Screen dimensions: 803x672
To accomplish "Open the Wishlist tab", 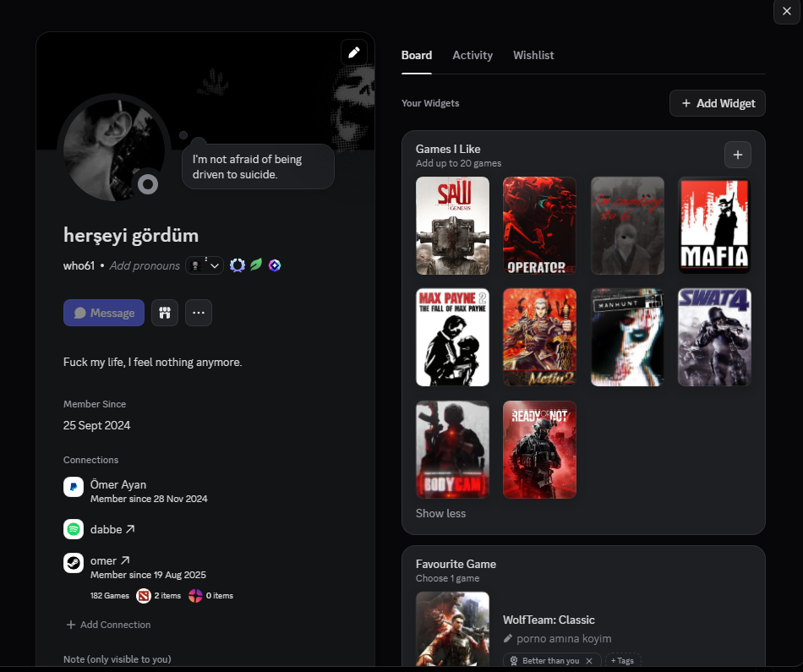I will [533, 55].
